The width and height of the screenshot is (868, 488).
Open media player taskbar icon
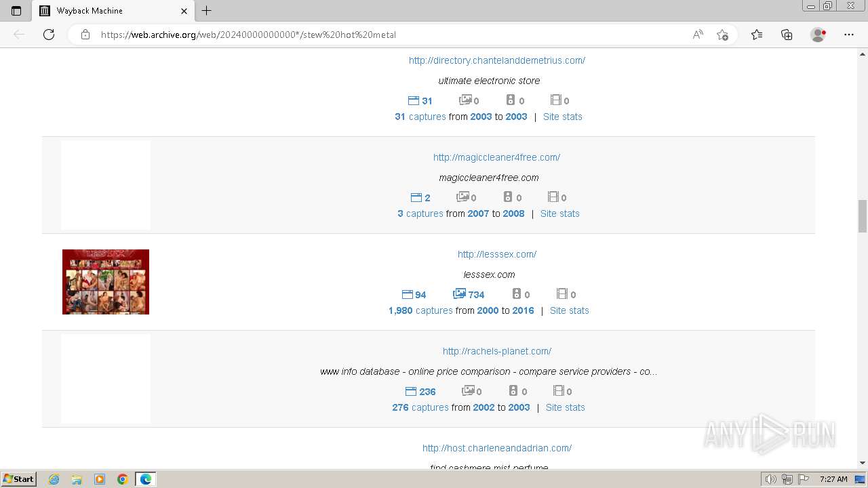(100, 479)
